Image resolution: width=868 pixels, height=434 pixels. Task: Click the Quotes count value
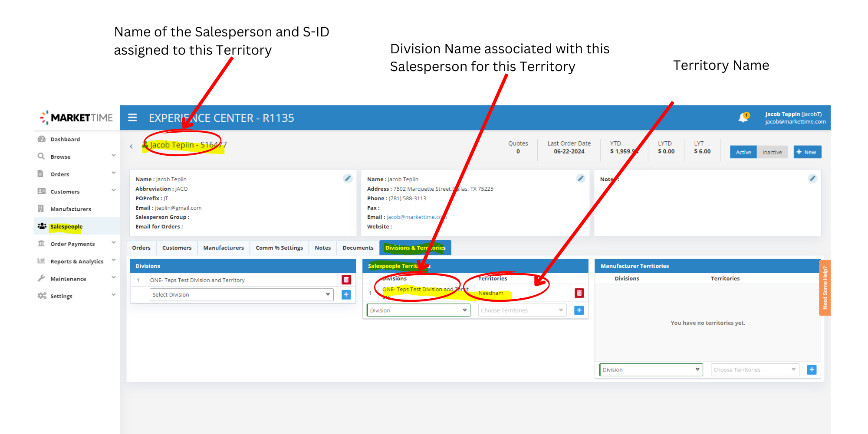click(518, 151)
